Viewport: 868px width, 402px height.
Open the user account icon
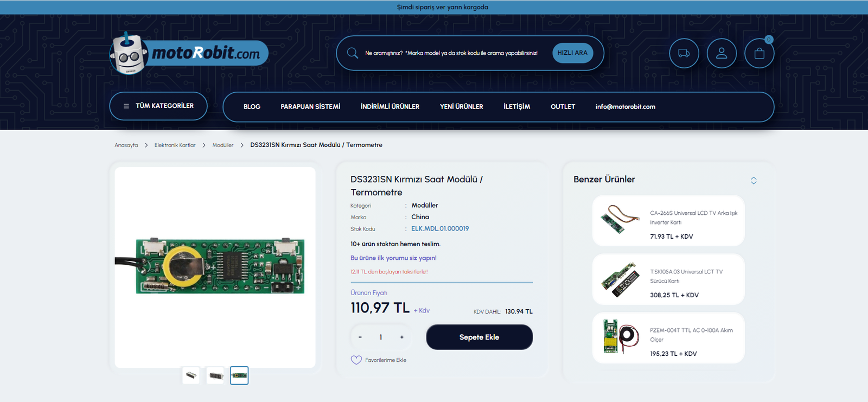pyautogui.click(x=722, y=53)
